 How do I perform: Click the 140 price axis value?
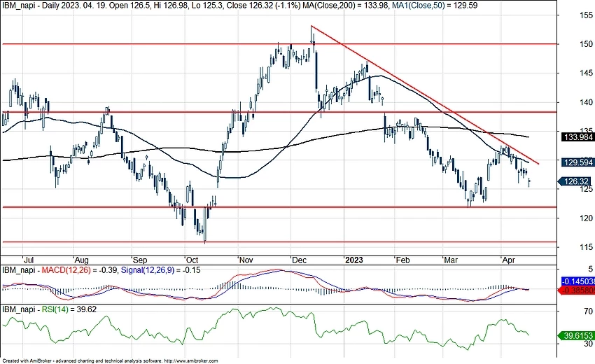[x=586, y=102]
